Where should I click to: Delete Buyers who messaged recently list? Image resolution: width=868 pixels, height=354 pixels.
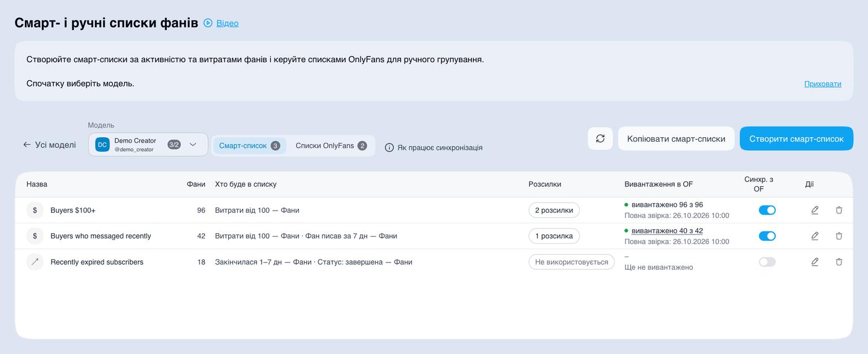(x=839, y=236)
